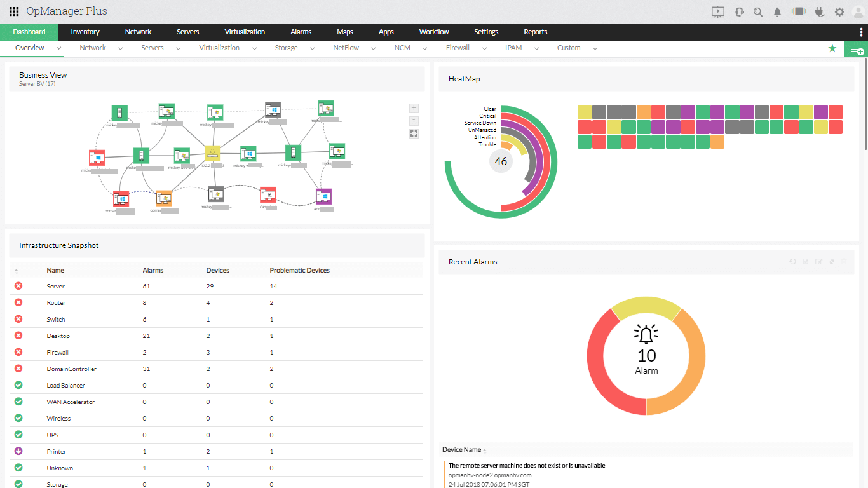The width and height of the screenshot is (868, 488).
Task: Sort recent alarms by Device Name header
Action: pos(462,449)
